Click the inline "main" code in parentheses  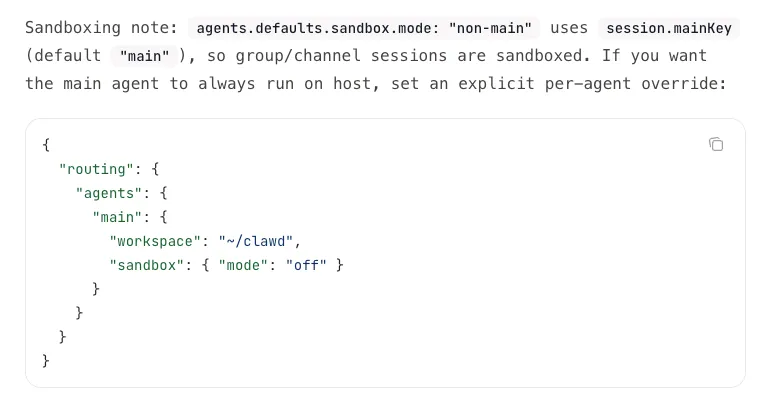144,56
